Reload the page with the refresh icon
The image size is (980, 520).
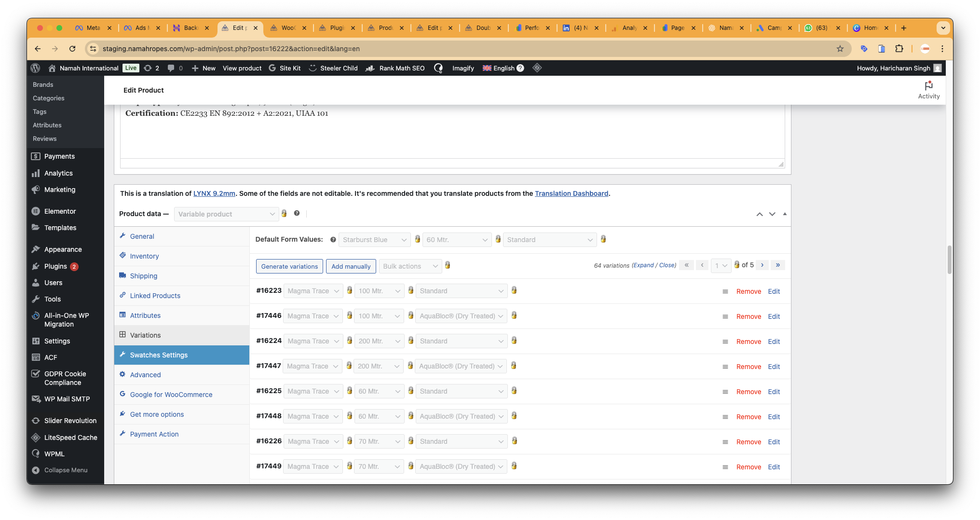(x=72, y=49)
